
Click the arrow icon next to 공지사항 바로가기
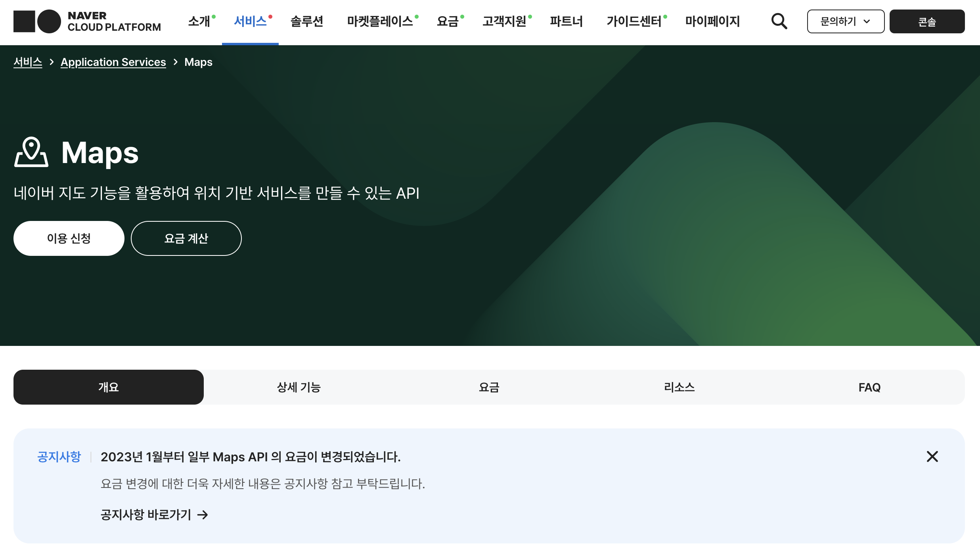tap(203, 514)
